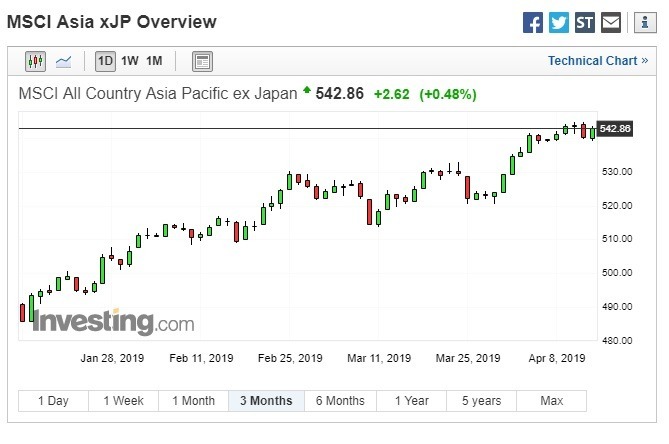Viewport: 669px width, 444px height.
Task: Choose the 5 years range
Action: (482, 401)
